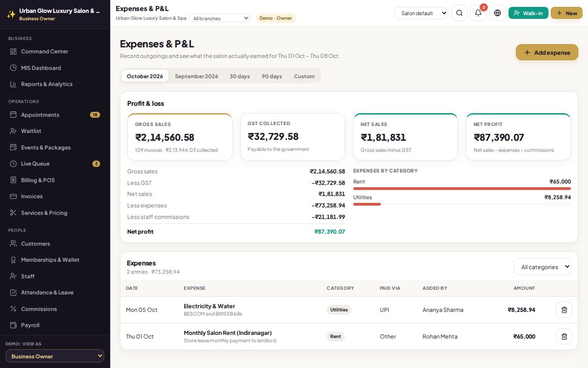Choose the Custom date range tab
588x368 pixels.
tap(304, 76)
